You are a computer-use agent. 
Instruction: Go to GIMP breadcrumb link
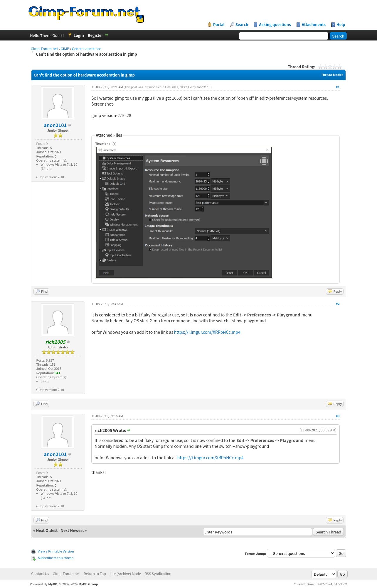click(x=65, y=49)
